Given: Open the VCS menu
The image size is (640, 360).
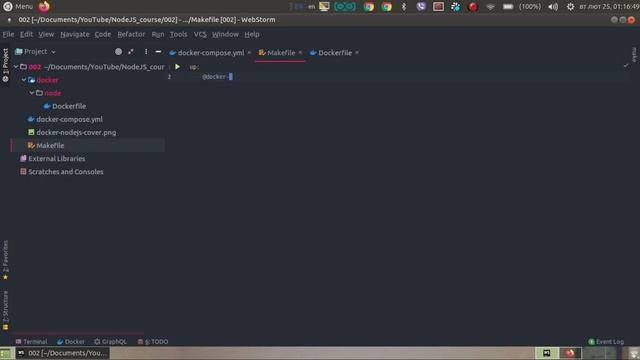Looking at the screenshot, I should tap(200, 34).
